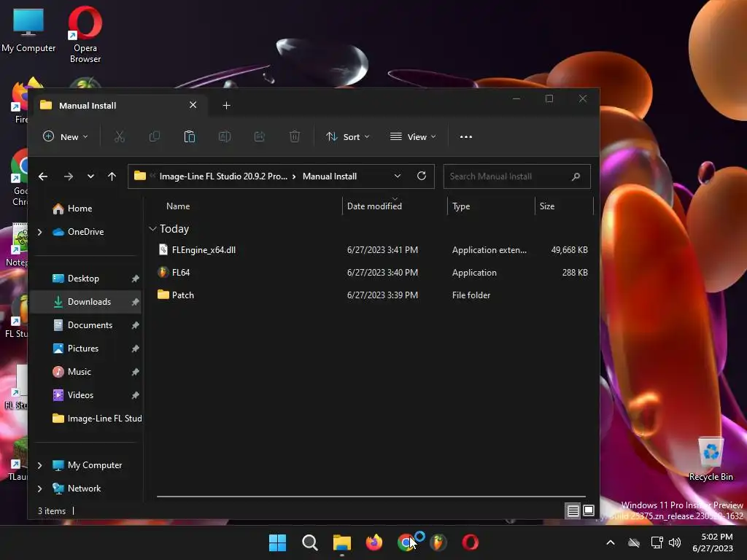Unpin Downloads using its pin icon
This screenshot has height=560, width=747.
(x=135, y=302)
